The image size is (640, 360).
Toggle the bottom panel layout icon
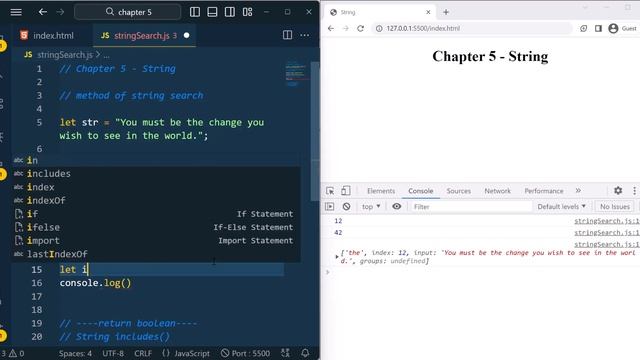[x=212, y=12]
